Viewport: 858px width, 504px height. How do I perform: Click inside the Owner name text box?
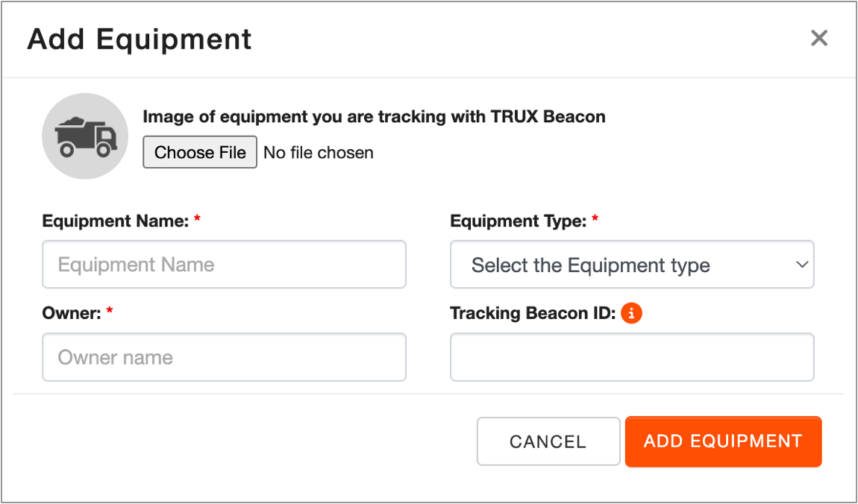(x=224, y=357)
